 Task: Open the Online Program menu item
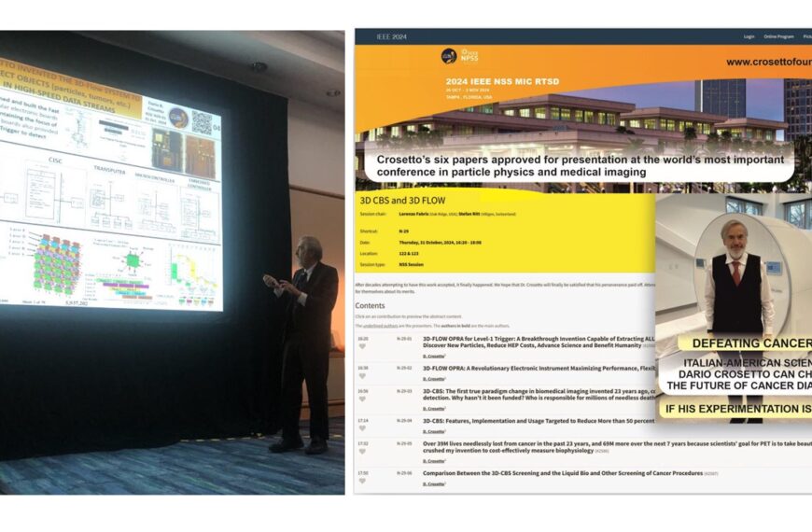pos(778,36)
